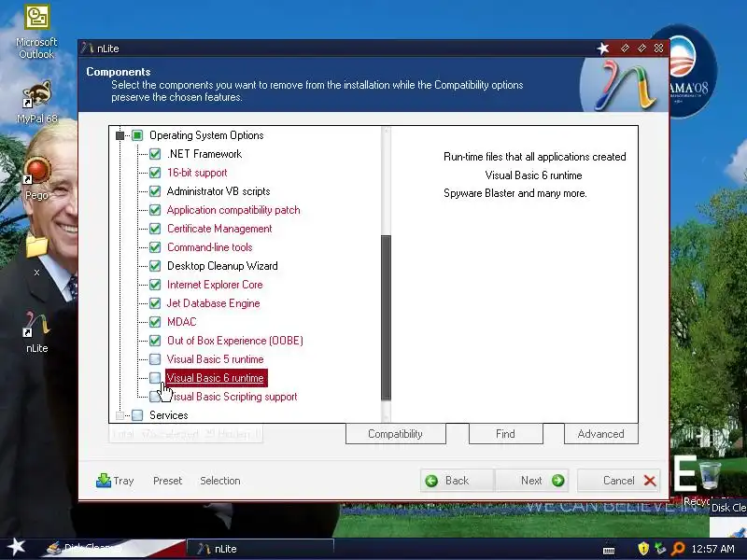Toggle Certificate Management checkbox
The image size is (747, 560).
coord(155,229)
